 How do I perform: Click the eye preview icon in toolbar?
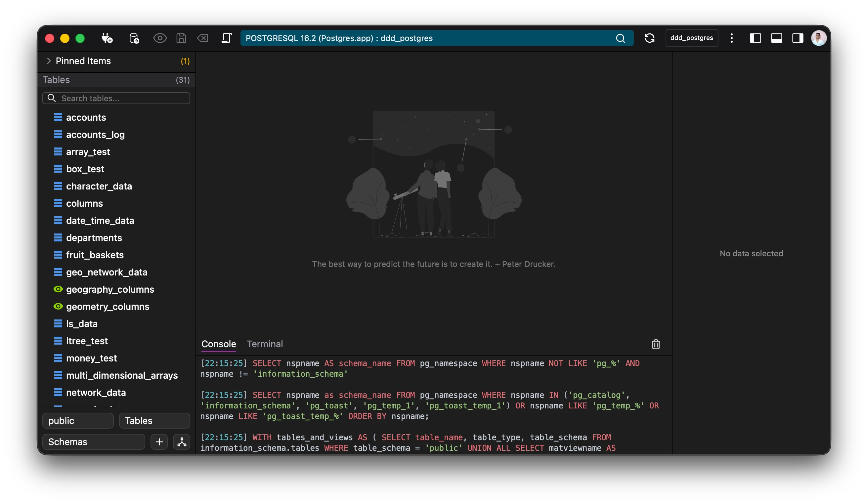click(160, 38)
